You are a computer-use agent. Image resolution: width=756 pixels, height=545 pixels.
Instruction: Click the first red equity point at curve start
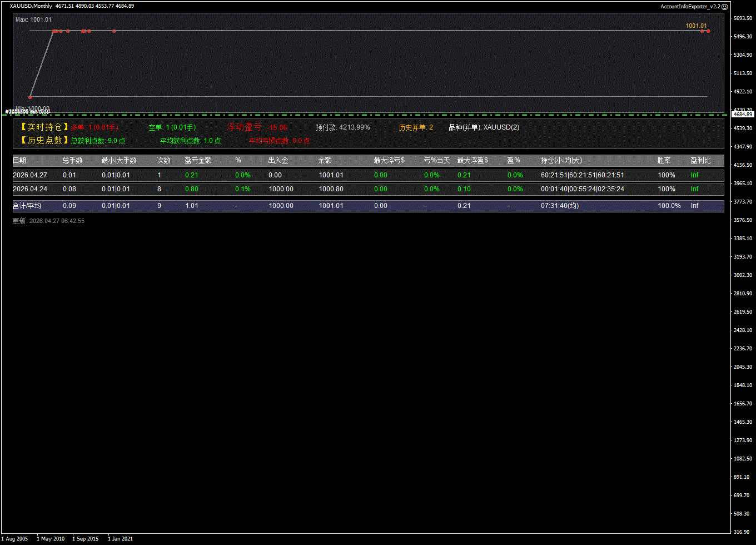[x=31, y=97]
